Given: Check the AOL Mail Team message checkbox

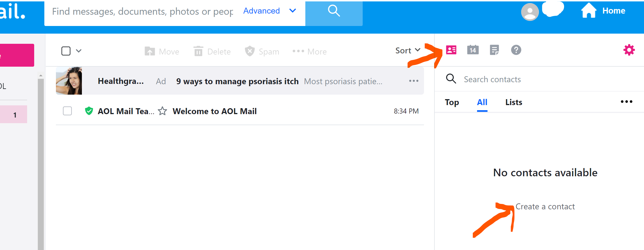Looking at the screenshot, I should pos(67,111).
